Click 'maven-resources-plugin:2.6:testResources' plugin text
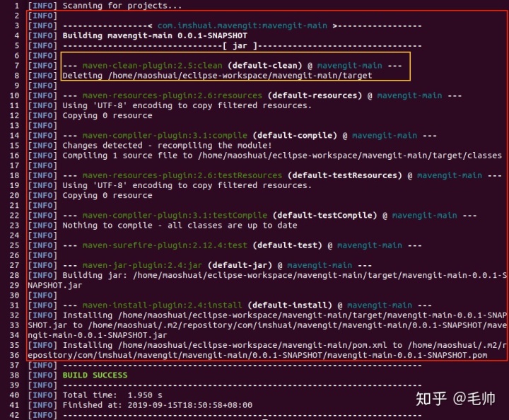The width and height of the screenshot is (509, 420). pos(182,175)
